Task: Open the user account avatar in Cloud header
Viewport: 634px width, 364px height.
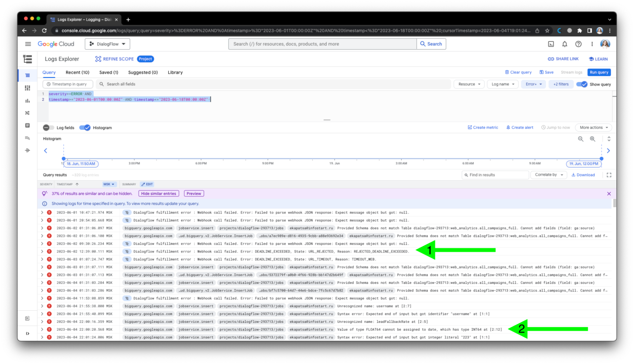Action: click(x=605, y=44)
